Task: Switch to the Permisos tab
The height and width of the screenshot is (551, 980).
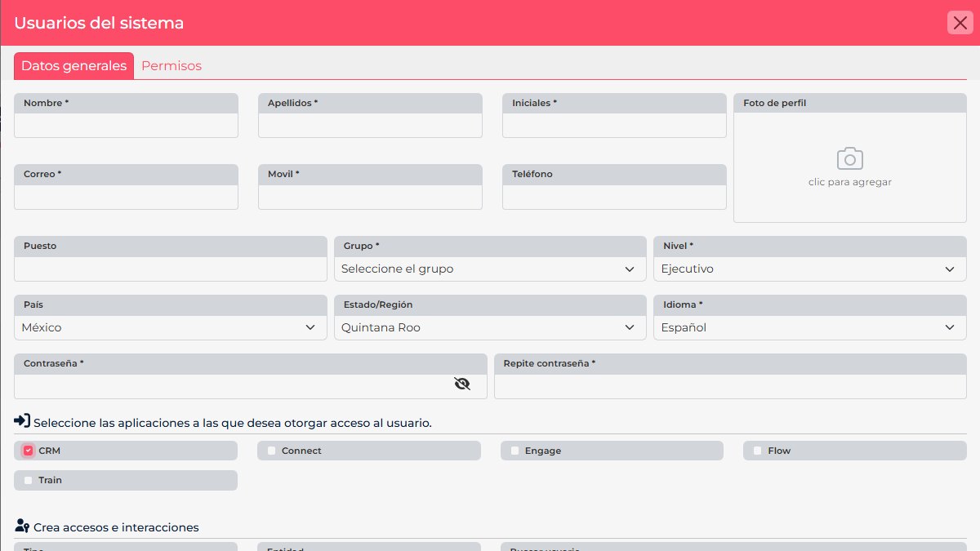Action: 171,66
